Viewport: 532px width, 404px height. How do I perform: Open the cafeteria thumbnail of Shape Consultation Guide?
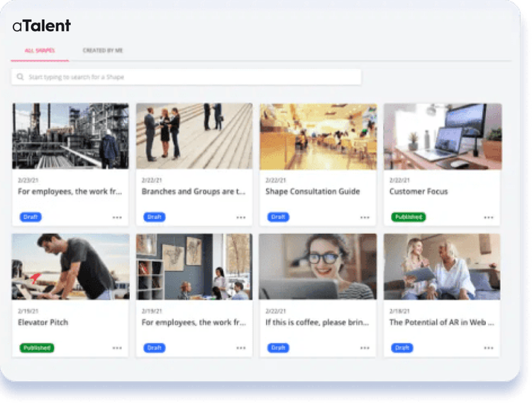pyautogui.click(x=318, y=136)
